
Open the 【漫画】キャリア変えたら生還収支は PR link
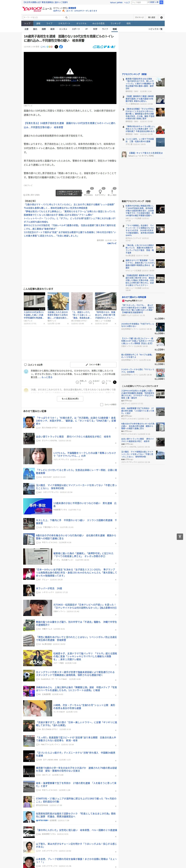click(x=145, y=153)
